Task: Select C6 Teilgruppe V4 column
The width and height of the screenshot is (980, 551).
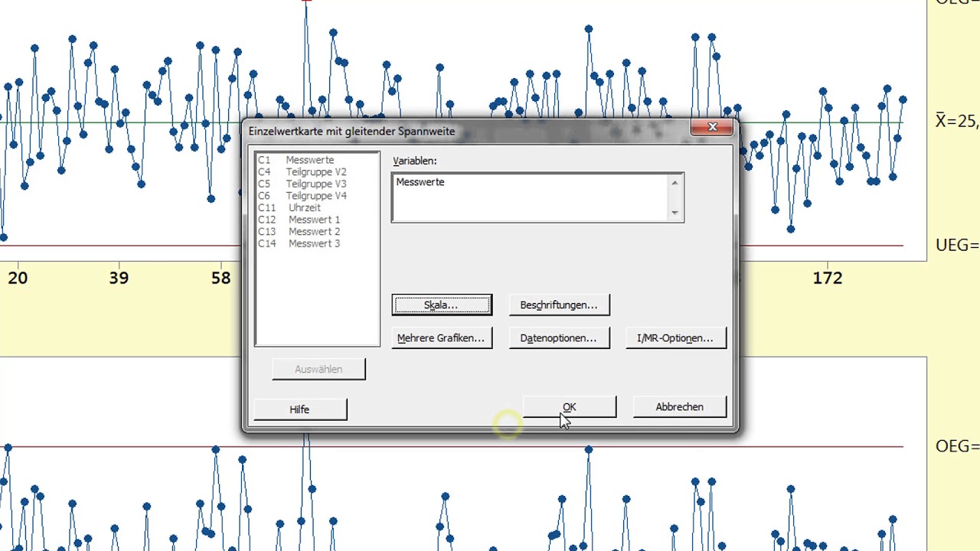Action: pyautogui.click(x=302, y=196)
